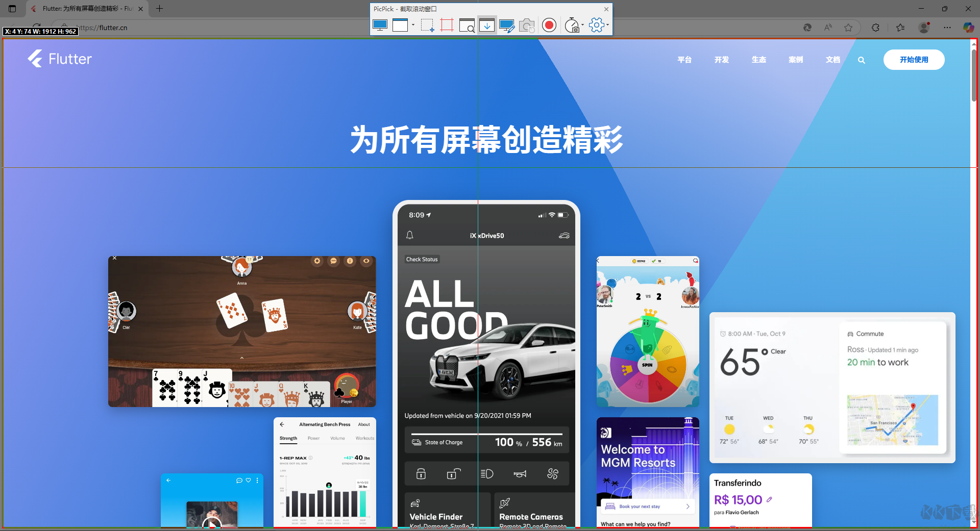Image resolution: width=980 pixels, height=531 pixels.
Task: Select the magnified window capture tool
Action: click(467, 25)
